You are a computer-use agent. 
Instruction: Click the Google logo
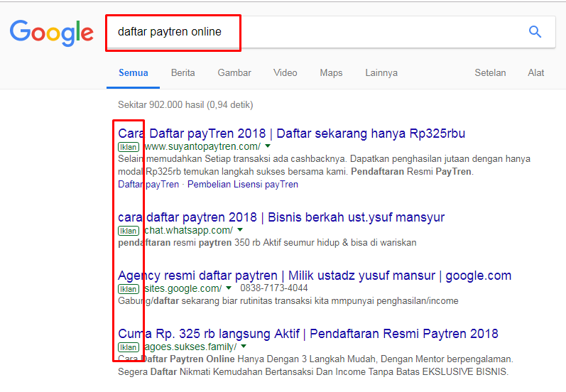point(52,33)
